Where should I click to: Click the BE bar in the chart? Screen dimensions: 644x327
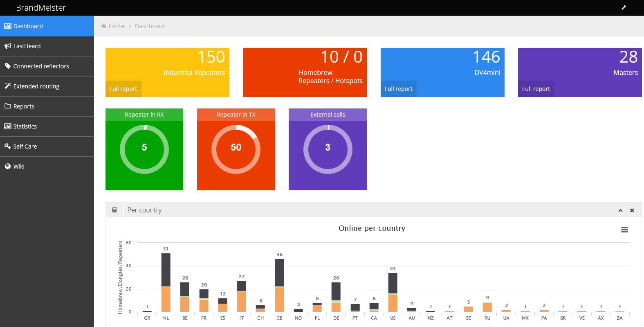(185, 297)
